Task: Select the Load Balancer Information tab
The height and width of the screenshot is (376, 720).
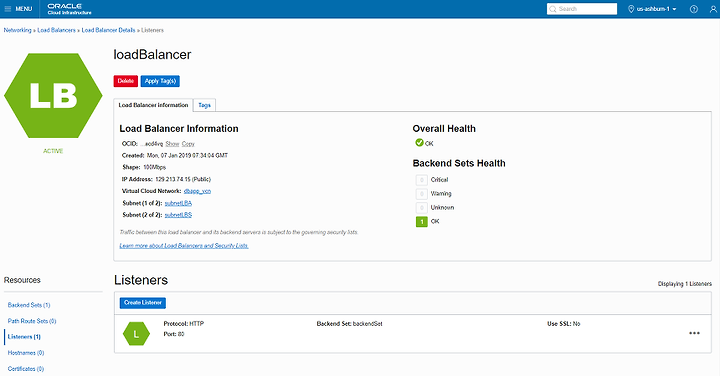Action: tap(153, 105)
